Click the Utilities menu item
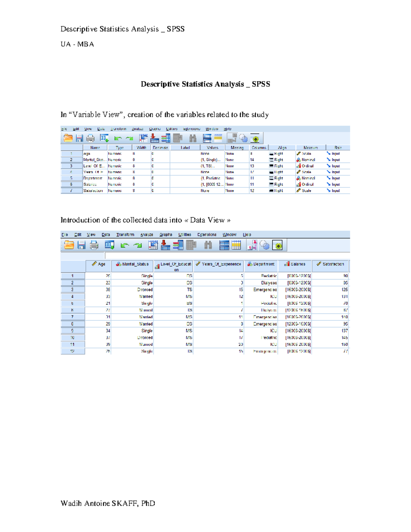Viewport: 411px width, 532px height. point(184,235)
